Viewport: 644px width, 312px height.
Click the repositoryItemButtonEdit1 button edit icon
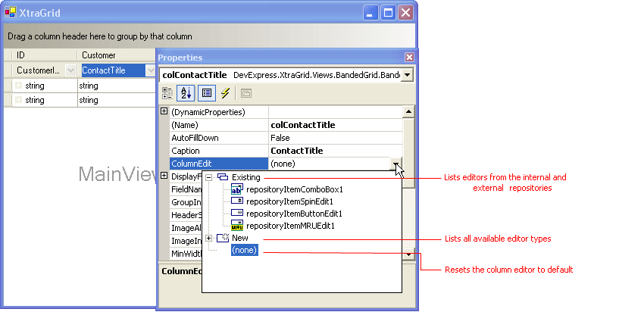[x=237, y=213]
